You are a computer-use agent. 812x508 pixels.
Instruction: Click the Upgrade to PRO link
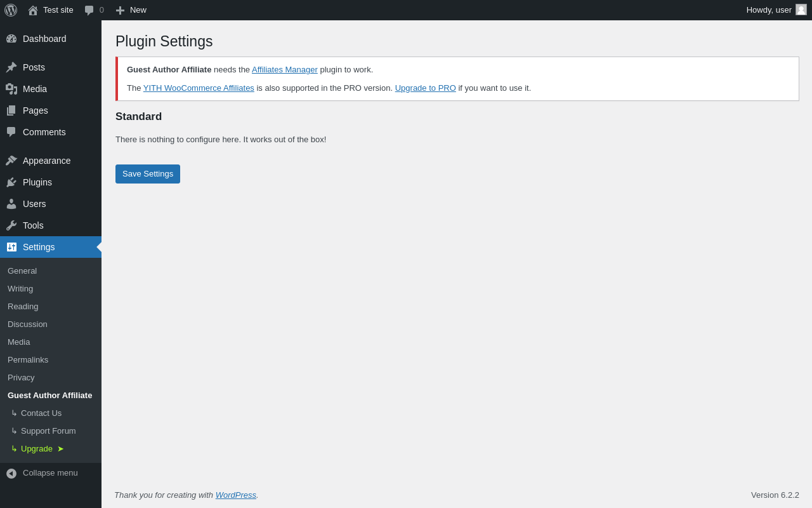point(426,88)
